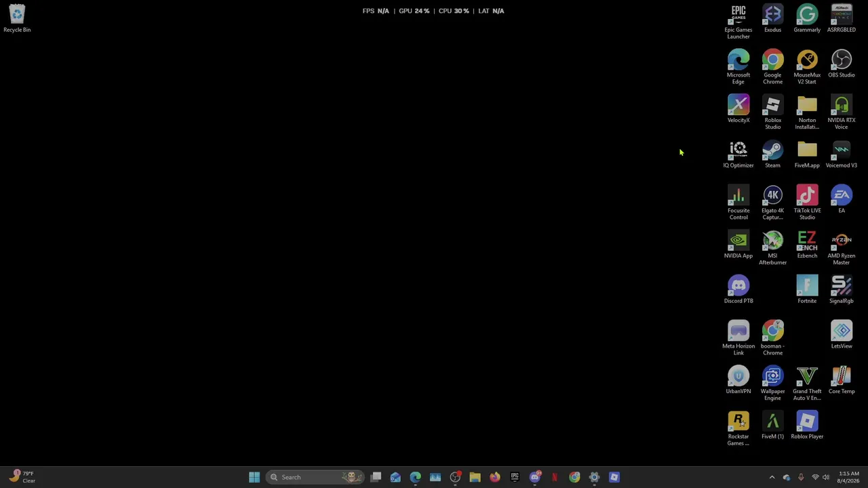
Task: Select the Norton Installation folder
Action: 807,112
